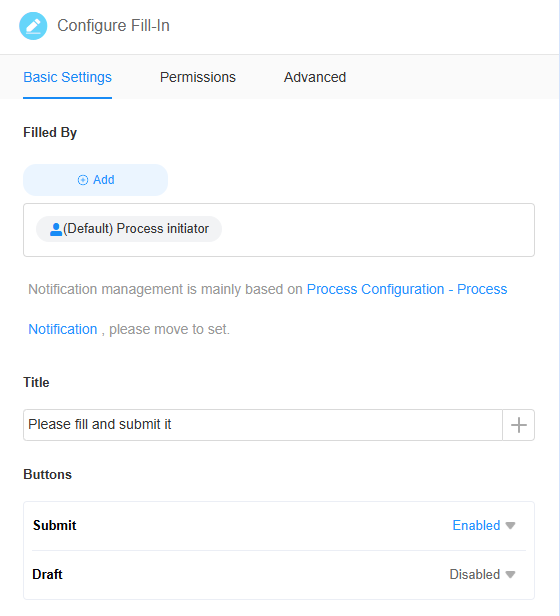The width and height of the screenshot is (560, 616).
Task: Click the user icon on Process initiator
Action: pos(56,229)
